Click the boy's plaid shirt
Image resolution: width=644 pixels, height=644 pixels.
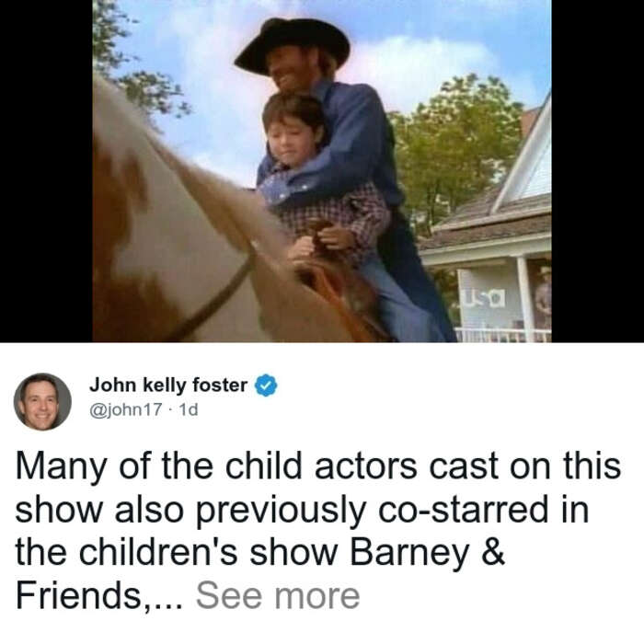click(328, 213)
